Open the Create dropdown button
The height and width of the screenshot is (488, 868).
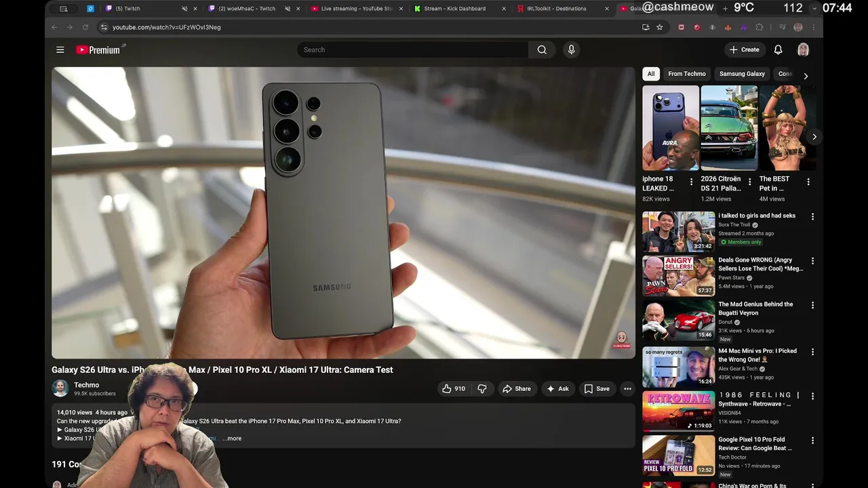click(745, 49)
